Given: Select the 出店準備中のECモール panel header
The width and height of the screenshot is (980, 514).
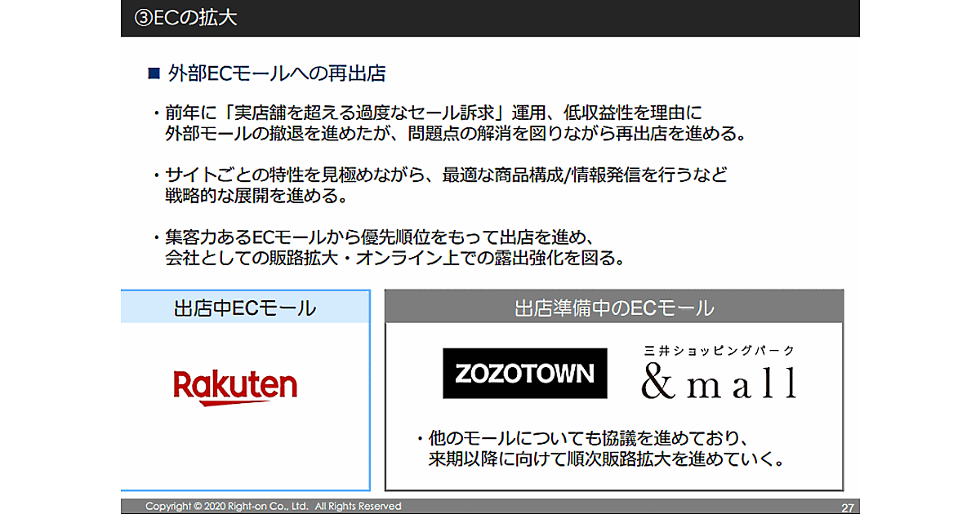Looking at the screenshot, I should pyautogui.click(x=613, y=308).
